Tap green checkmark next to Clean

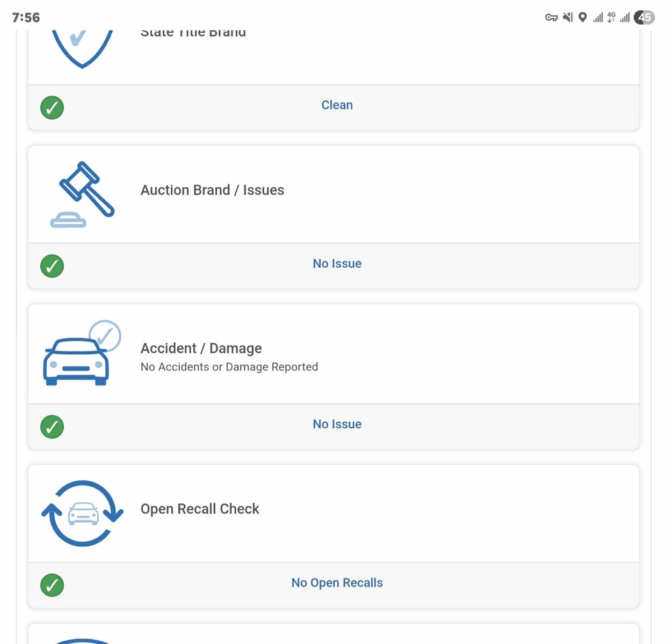pyautogui.click(x=52, y=107)
